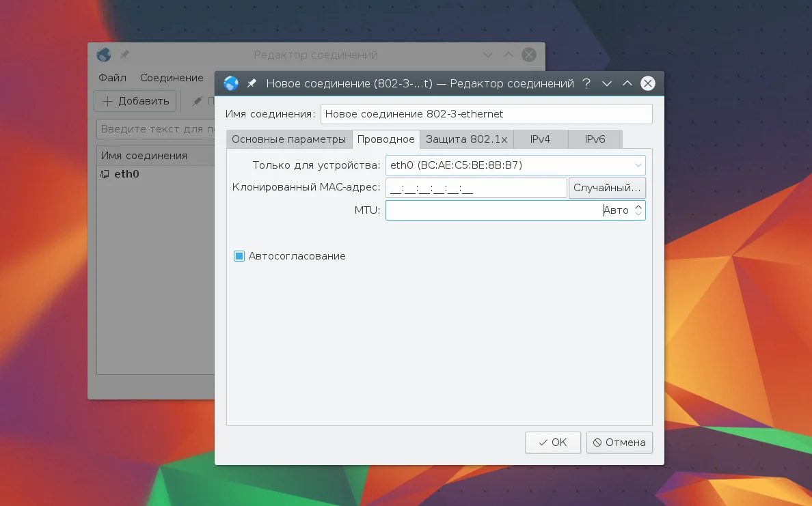
Task: Switch to the IPv4 tab
Action: pos(540,139)
